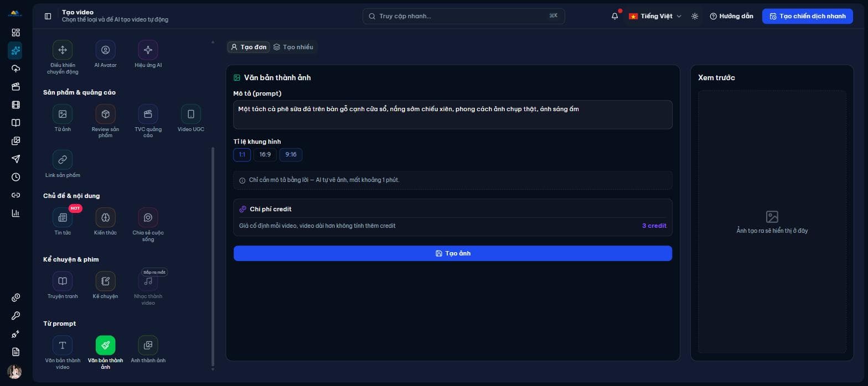Click the Tạo ảnh button
Viewport: 868px width, 386px height.
point(453,253)
